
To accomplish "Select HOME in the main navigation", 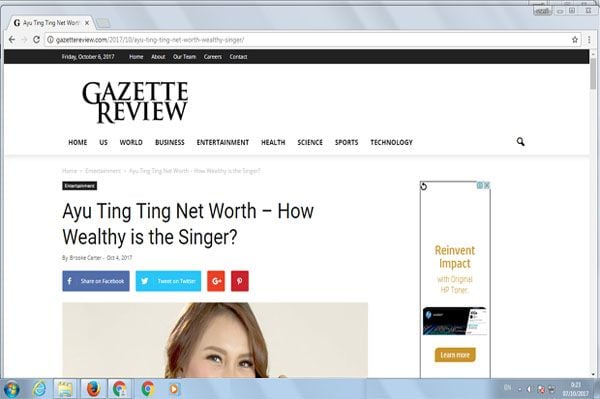I will click(x=78, y=142).
